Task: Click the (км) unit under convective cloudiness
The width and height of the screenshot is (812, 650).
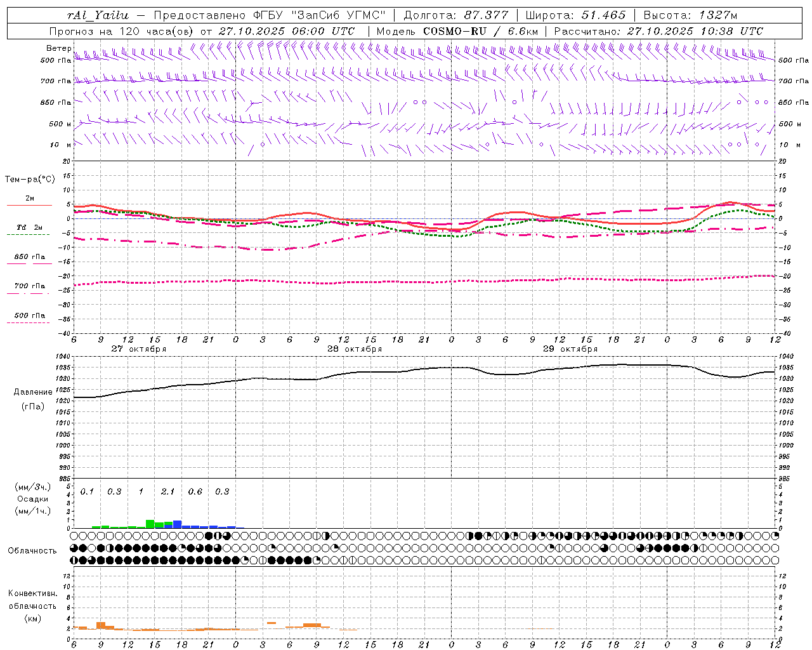Action: [33, 618]
